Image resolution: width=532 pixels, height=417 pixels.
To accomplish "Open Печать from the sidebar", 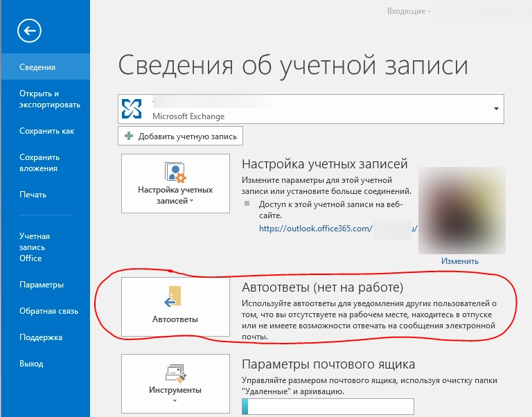I will [x=33, y=195].
